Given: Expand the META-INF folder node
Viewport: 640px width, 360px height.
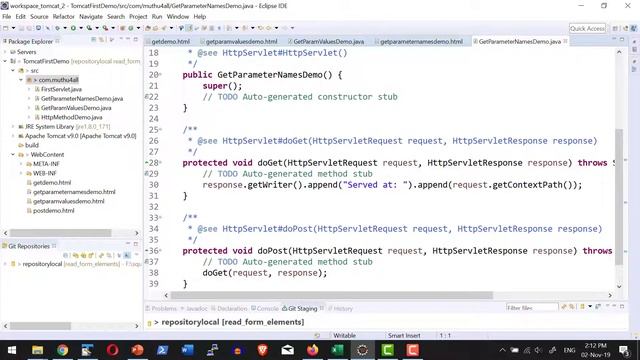Looking at the screenshot, I should pos(21,164).
